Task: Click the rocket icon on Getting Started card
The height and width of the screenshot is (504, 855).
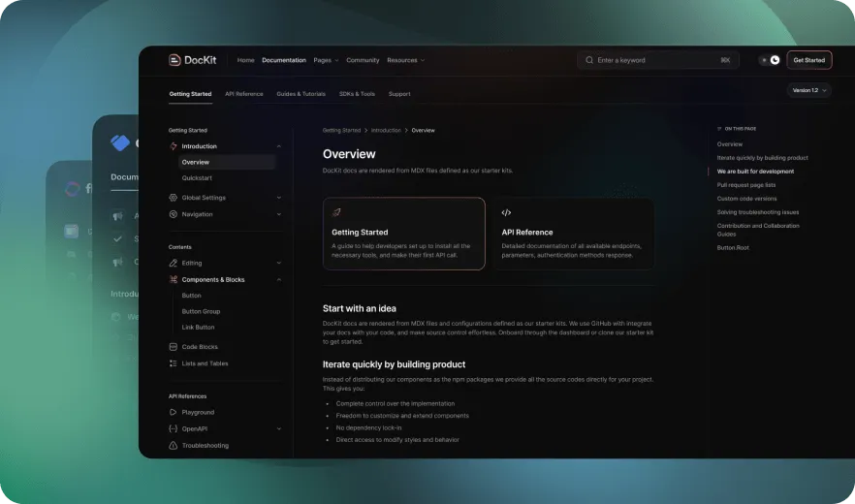Action: (336, 212)
